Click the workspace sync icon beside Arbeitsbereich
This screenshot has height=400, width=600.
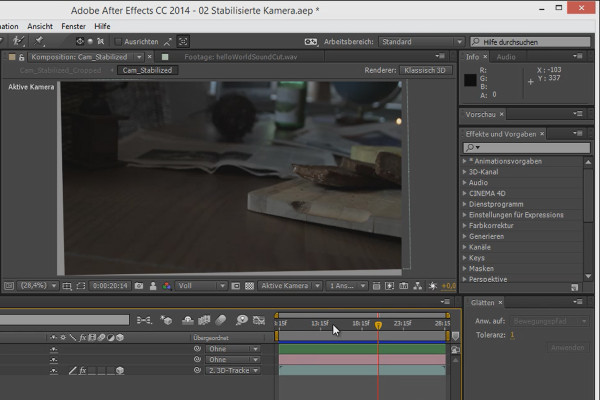(311, 42)
